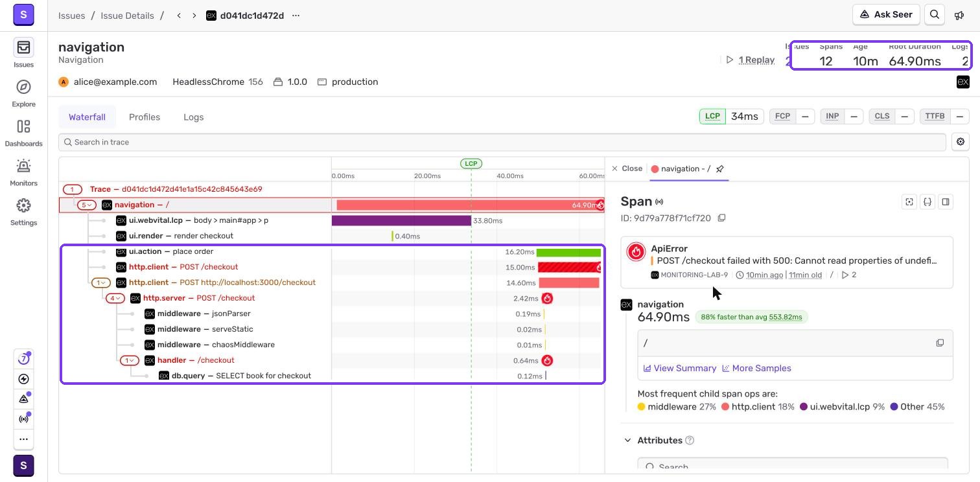Click the TTFB web vital badge

coord(935,116)
